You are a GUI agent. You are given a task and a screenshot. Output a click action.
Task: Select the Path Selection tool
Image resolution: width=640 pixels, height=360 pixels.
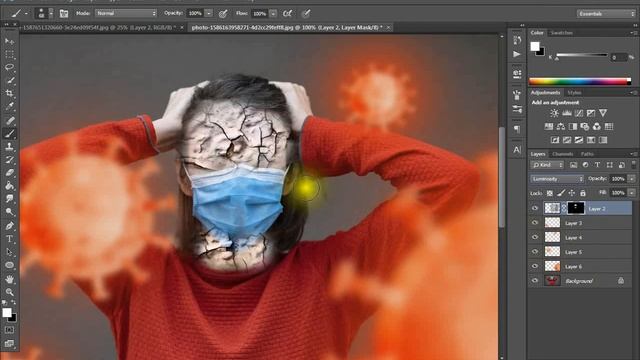click(x=9, y=252)
